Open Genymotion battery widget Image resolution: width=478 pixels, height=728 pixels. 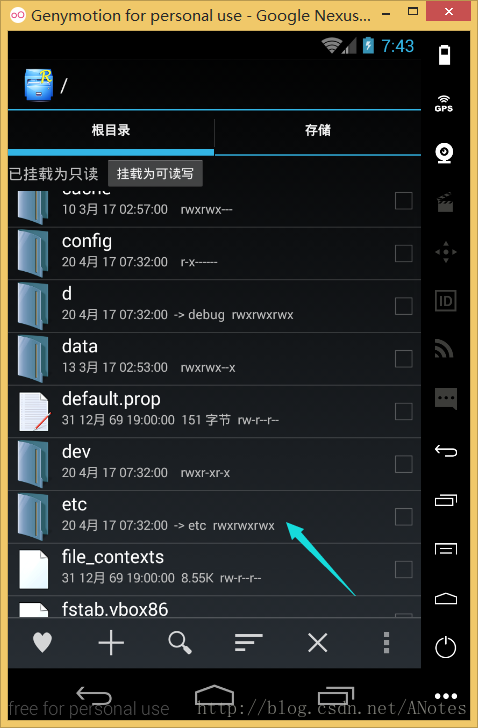444,55
